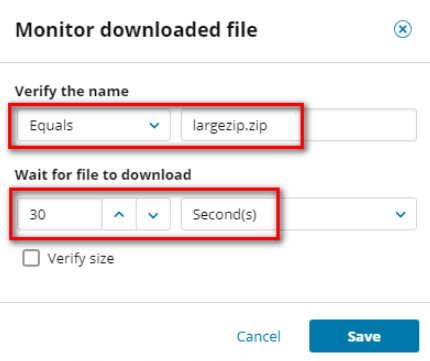Screen dimensions: 430x361
Task: Expand the Second(s) unit chevron
Action: [x=400, y=214]
